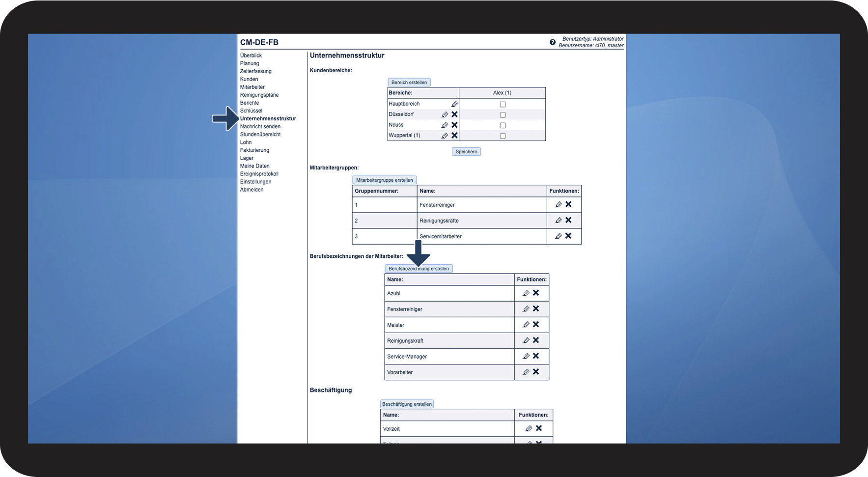Image resolution: width=868 pixels, height=477 pixels.
Task: Tick the Neuss checkbox for Alex
Action: click(x=503, y=125)
